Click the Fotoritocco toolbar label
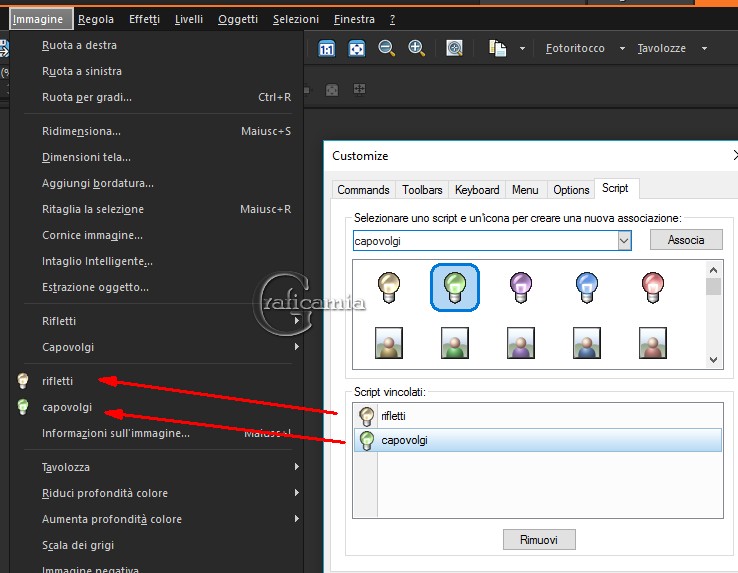Image resolution: width=738 pixels, height=573 pixels. point(575,48)
